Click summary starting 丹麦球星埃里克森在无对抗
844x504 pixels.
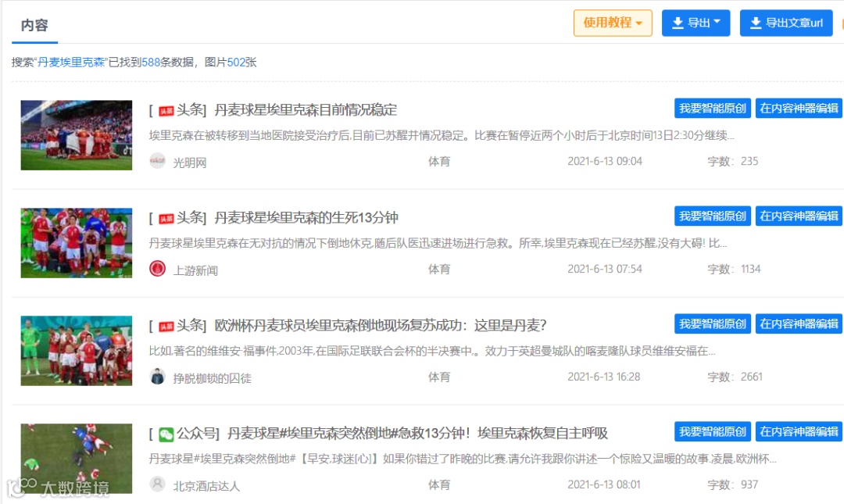pyautogui.click(x=438, y=243)
